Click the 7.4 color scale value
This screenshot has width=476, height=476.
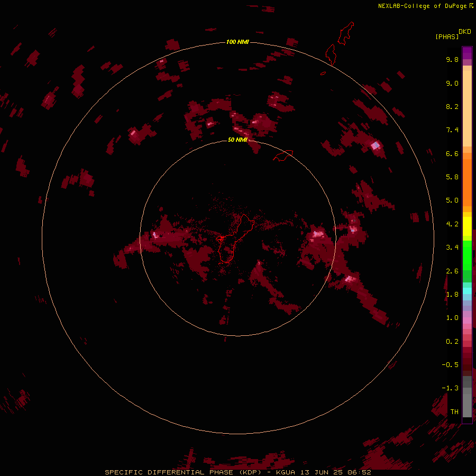(x=452, y=130)
